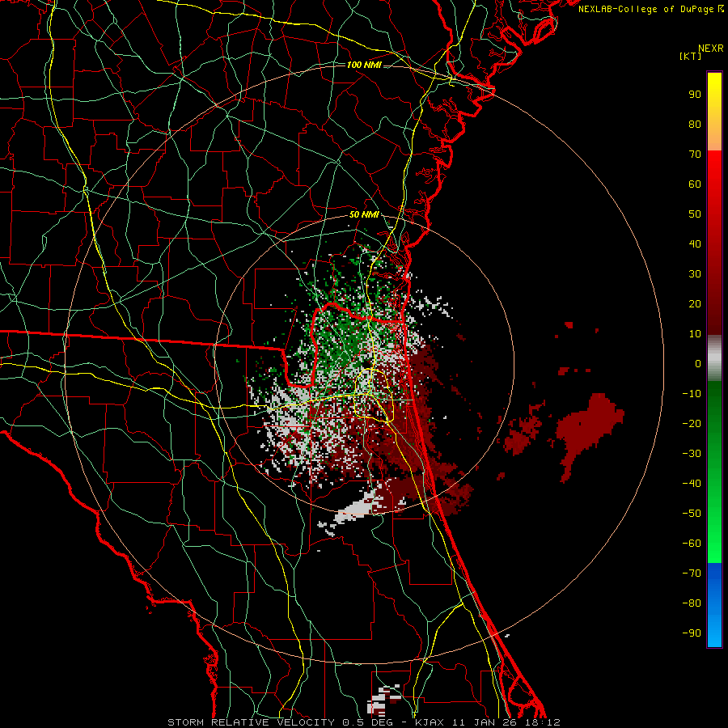This screenshot has height=728, width=728.
Task: Click the STORM RELATIVE VELOCITY footer text
Action: coord(251,722)
